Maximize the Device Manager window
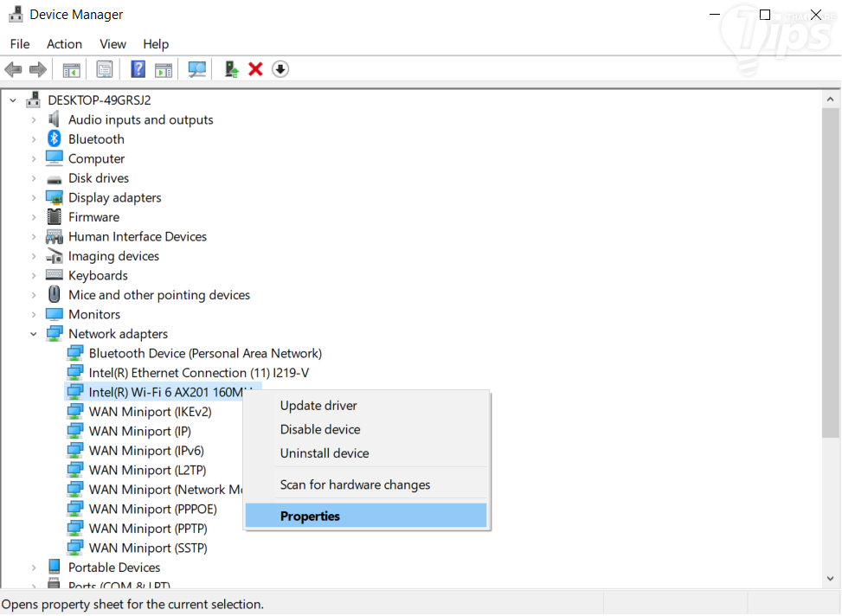 click(765, 15)
